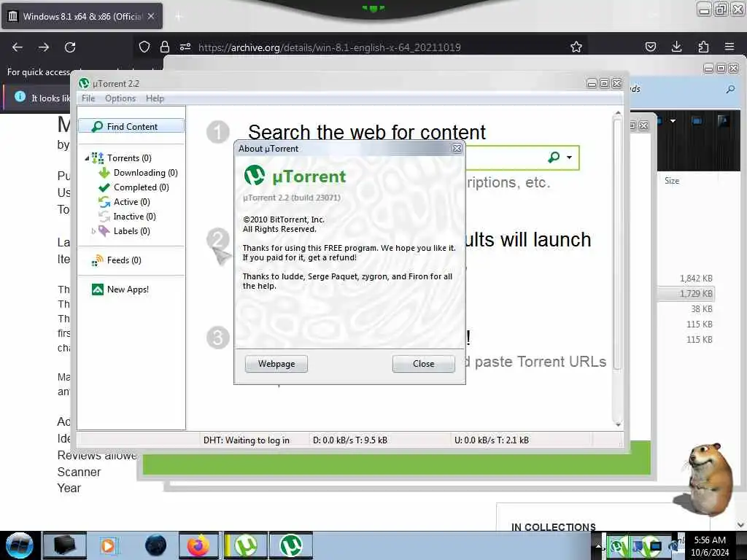
Task: Click the Close button in About µTorrent dialog
Action: click(423, 364)
